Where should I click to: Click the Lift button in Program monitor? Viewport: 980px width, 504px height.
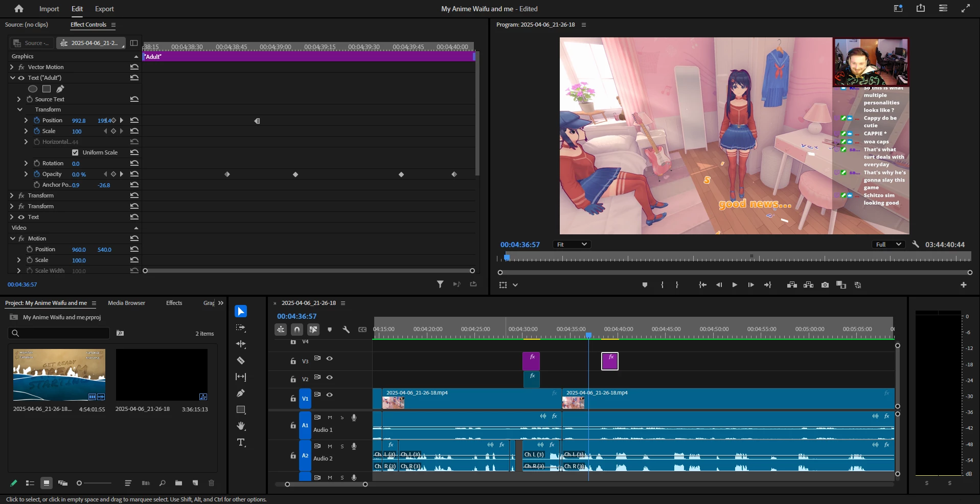point(792,285)
